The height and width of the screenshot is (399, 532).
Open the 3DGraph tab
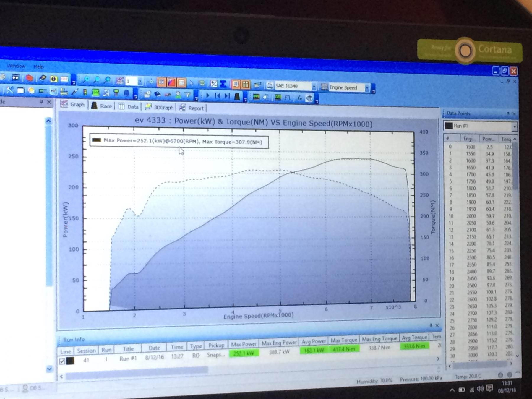[x=159, y=107]
